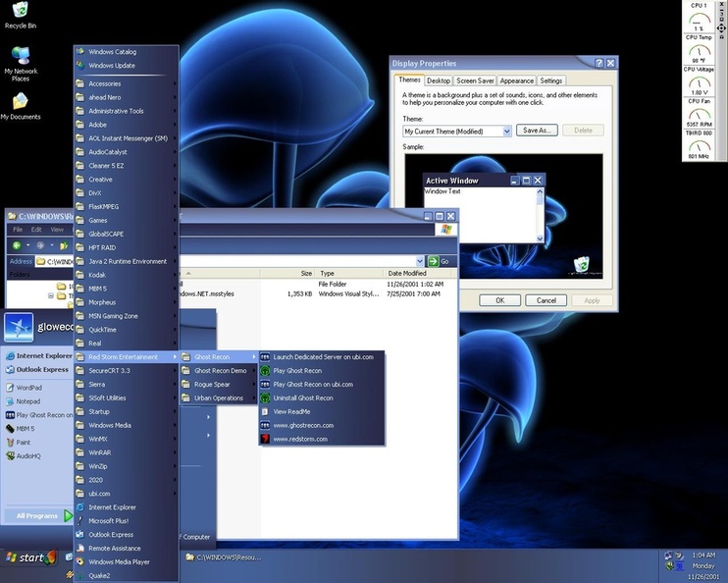Click the www.redstorm.com shortcut icon

(x=265, y=439)
